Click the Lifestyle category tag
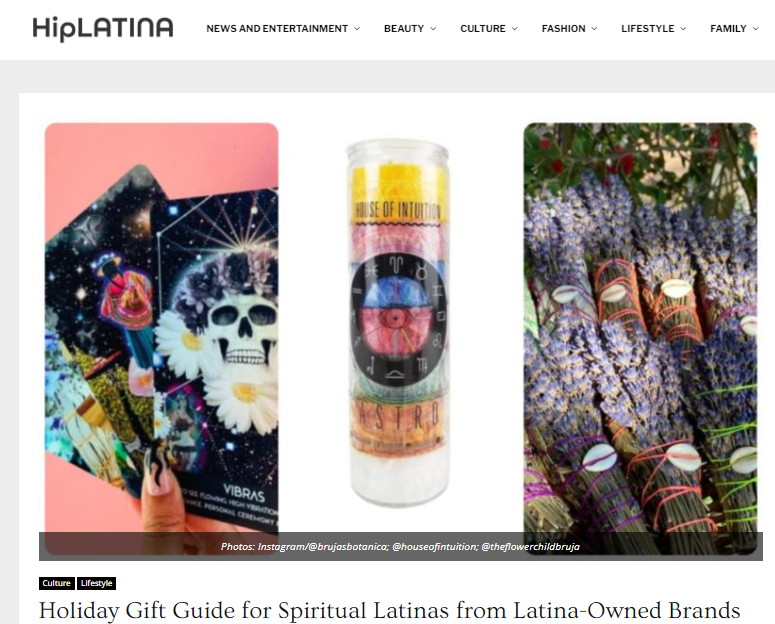 (x=96, y=583)
